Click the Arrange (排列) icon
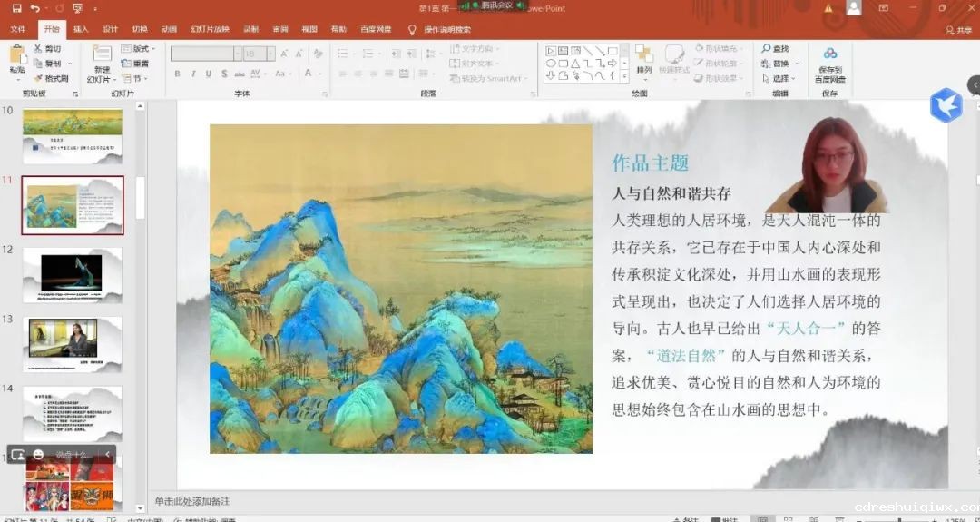The width and height of the screenshot is (980, 522). [644, 54]
